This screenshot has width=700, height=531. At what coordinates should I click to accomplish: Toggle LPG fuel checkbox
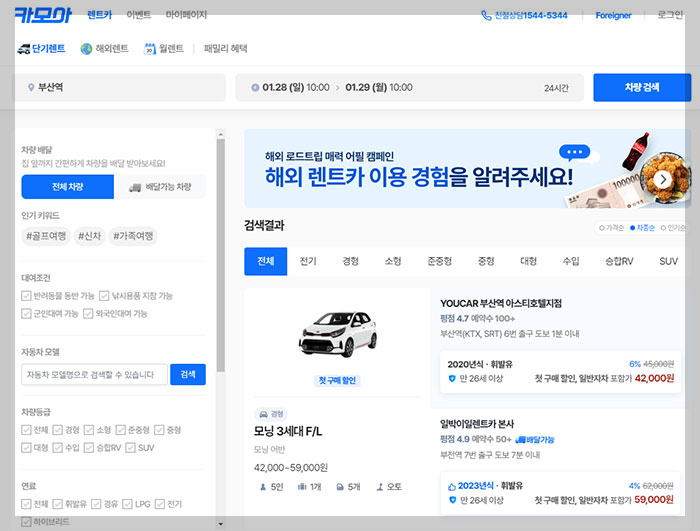pos(127,504)
